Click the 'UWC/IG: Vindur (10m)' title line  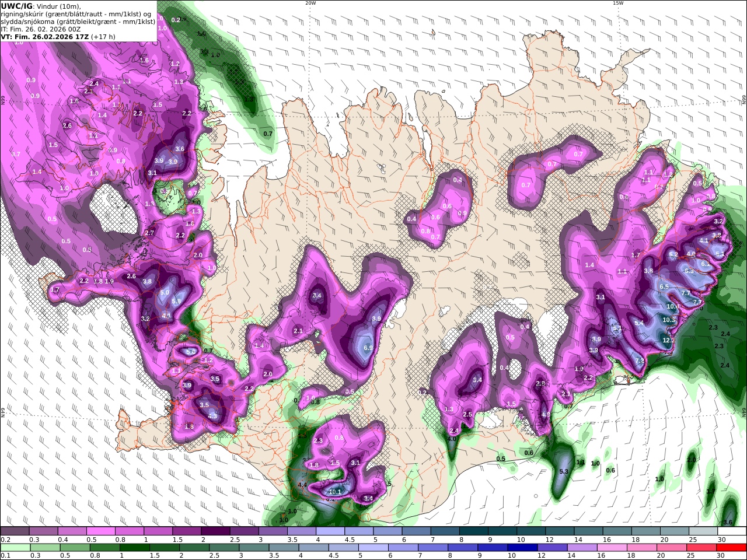[41, 6]
